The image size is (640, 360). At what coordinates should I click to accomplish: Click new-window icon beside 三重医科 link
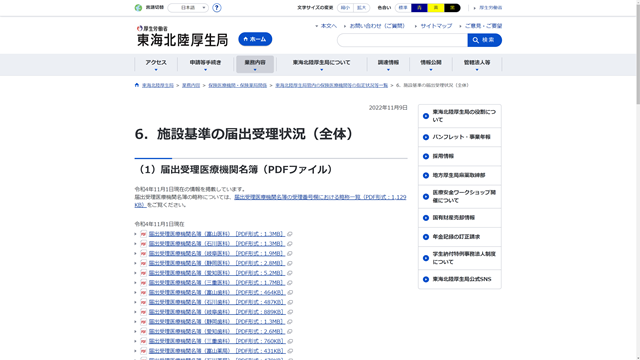290,282
